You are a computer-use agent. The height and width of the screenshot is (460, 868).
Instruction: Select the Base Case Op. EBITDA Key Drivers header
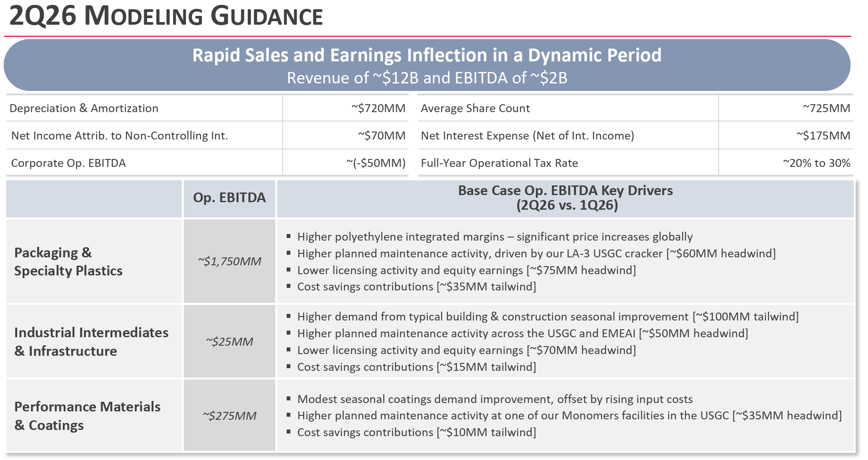coord(565,197)
